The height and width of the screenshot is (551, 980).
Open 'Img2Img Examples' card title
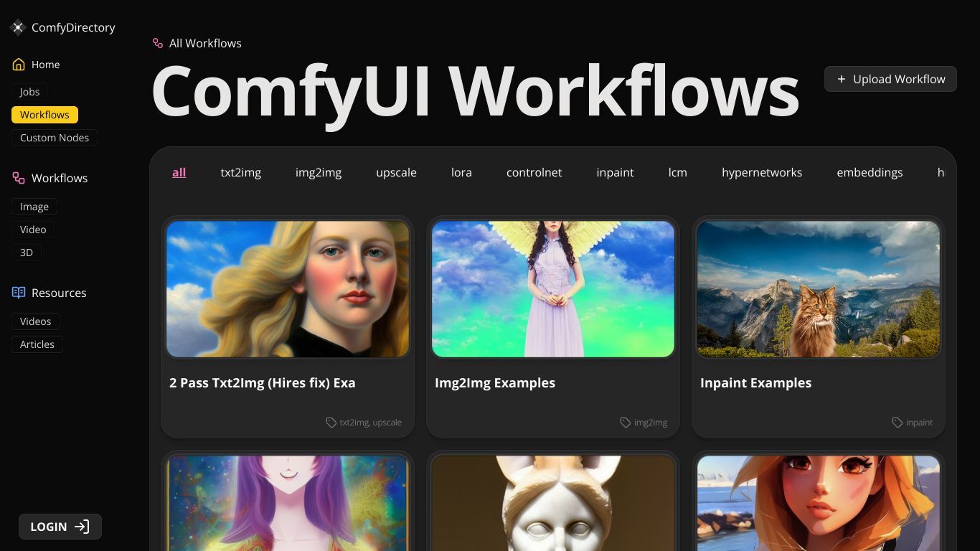pos(495,383)
